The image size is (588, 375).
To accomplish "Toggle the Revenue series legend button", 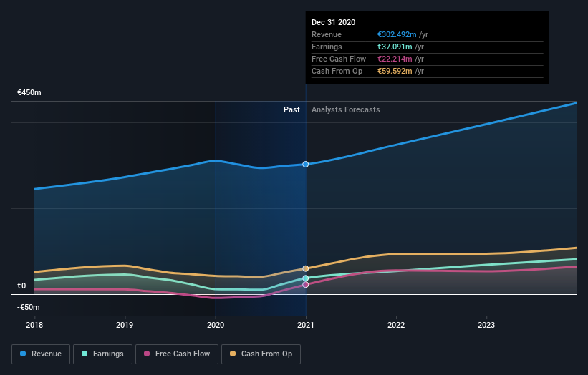I will point(41,354).
